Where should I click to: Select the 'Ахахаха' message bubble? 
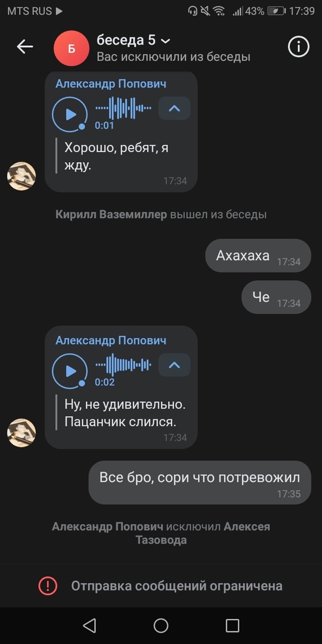(x=258, y=255)
